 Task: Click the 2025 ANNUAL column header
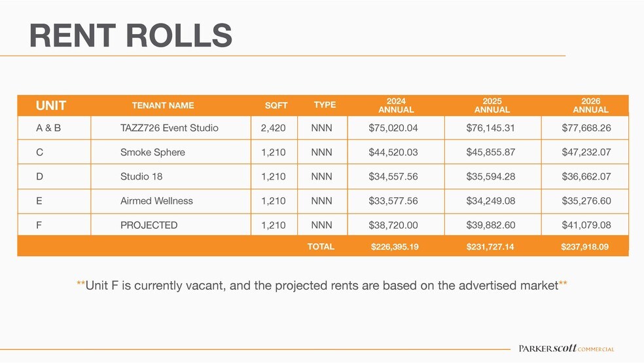click(x=492, y=105)
